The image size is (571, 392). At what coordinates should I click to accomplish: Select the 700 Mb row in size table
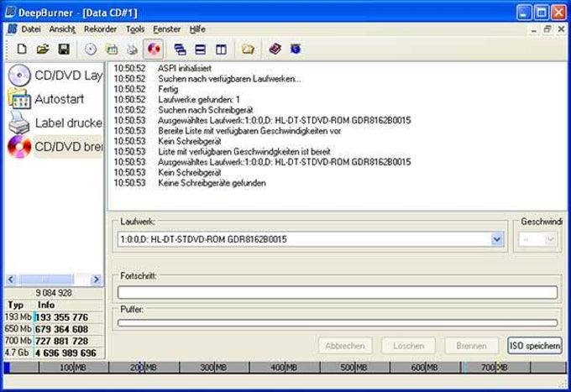[x=55, y=341]
